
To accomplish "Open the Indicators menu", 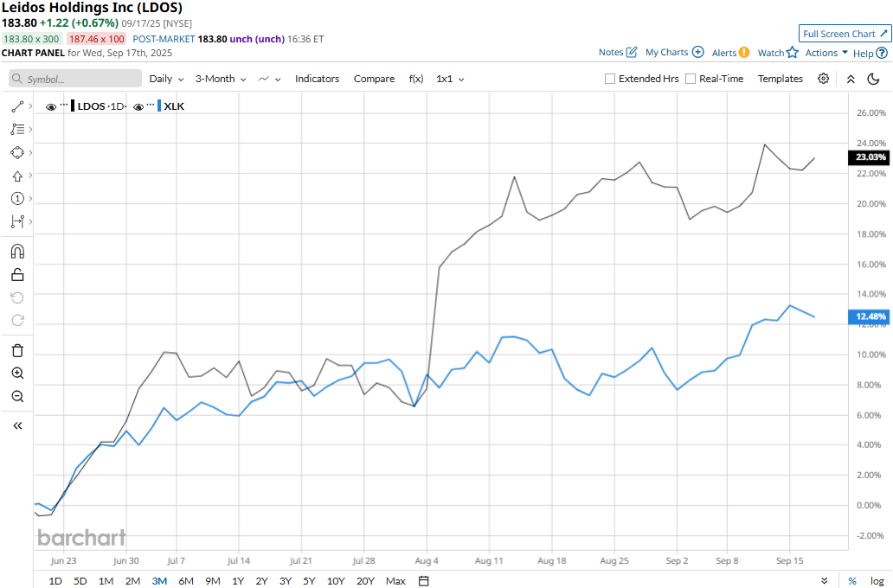I will pyautogui.click(x=317, y=79).
